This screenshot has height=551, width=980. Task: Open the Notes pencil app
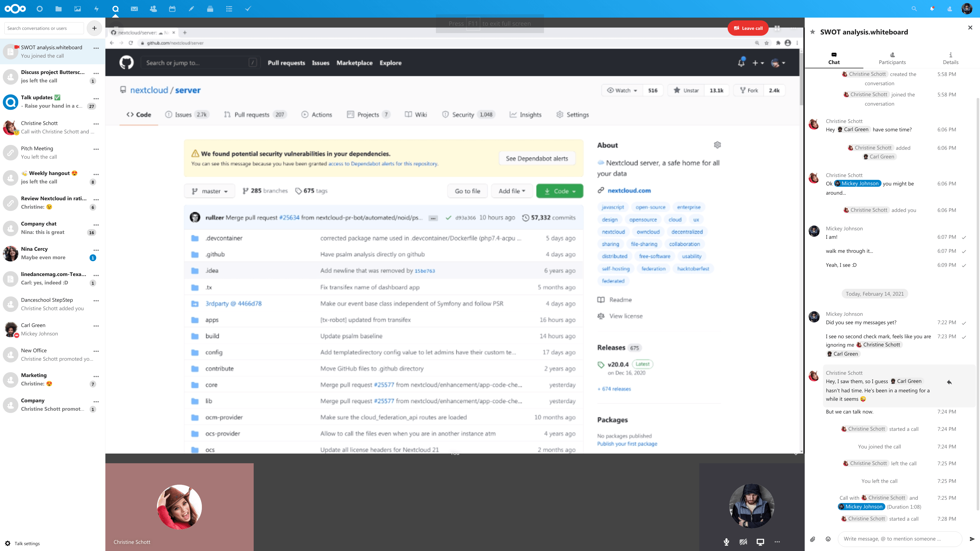point(191,9)
